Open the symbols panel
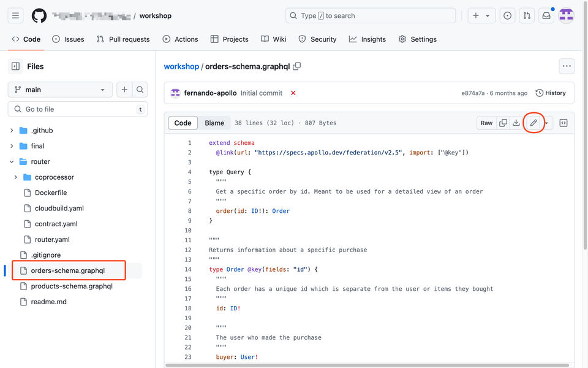Image resolution: width=588 pixels, height=368 pixels. click(563, 123)
